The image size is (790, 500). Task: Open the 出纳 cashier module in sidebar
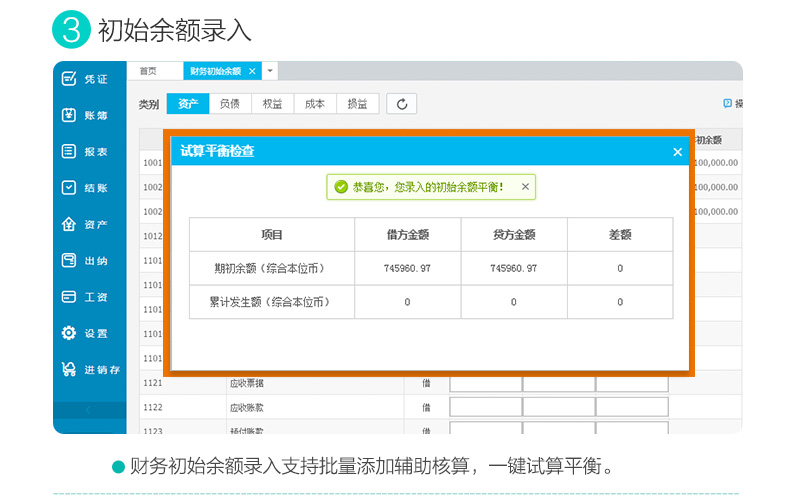[86, 261]
